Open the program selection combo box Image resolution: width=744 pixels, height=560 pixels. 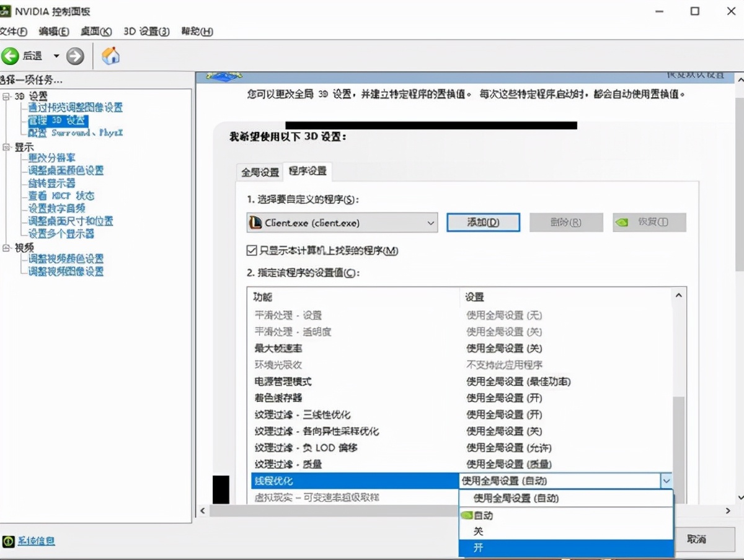point(431,222)
